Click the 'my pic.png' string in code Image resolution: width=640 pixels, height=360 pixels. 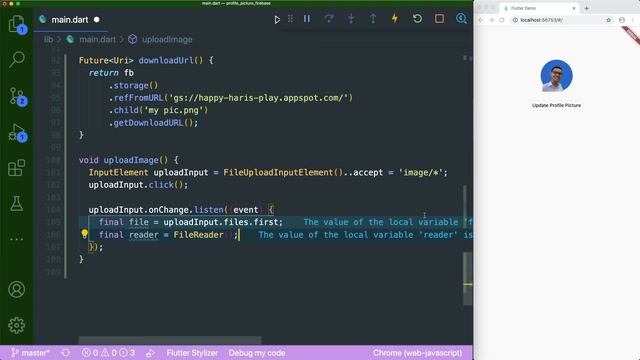pos(176,110)
